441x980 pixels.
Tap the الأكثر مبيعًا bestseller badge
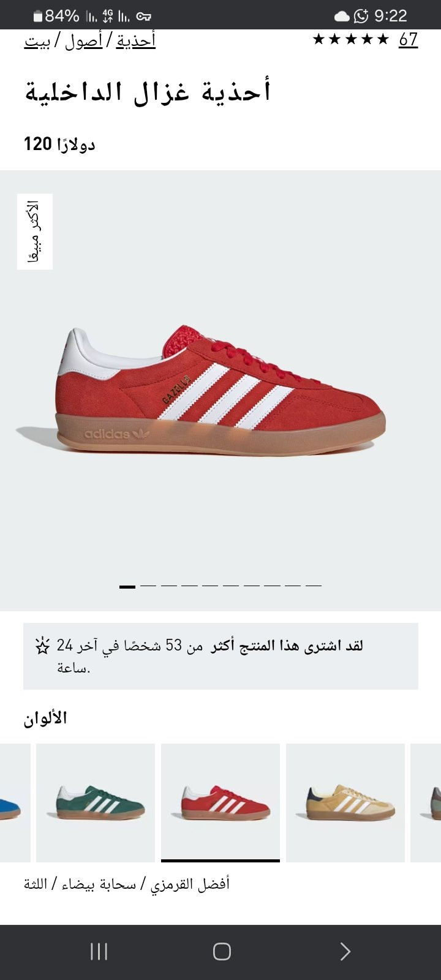(x=34, y=232)
